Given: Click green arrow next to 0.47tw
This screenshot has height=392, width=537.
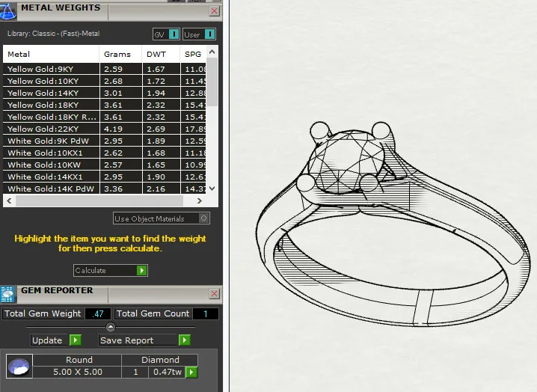Looking at the screenshot, I should (191, 372).
